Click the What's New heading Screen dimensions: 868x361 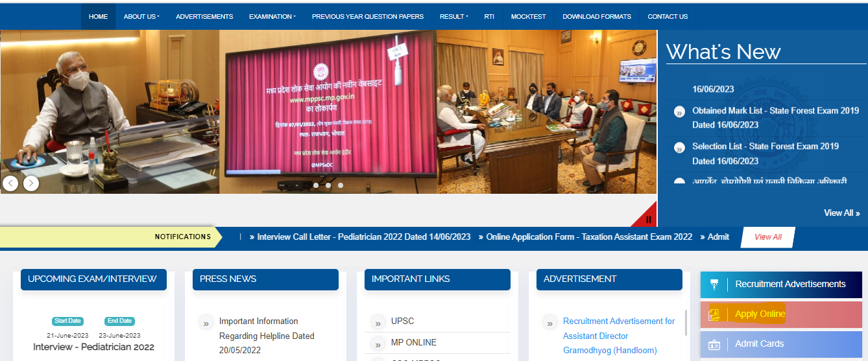pyautogui.click(x=723, y=51)
